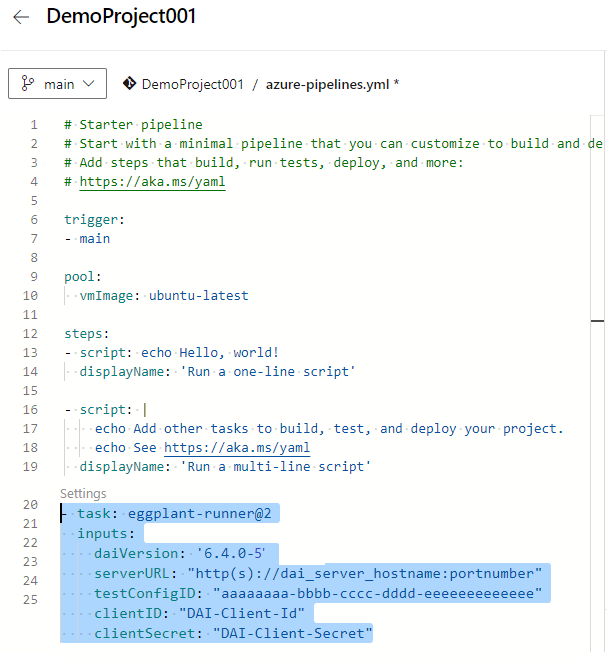Image resolution: width=616 pixels, height=668 pixels.
Task: Click clientSecret "DAI-Client-Secret" value
Action: (x=293, y=633)
